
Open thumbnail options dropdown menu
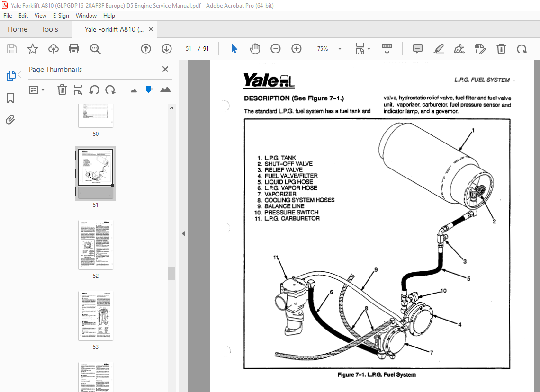coord(36,90)
